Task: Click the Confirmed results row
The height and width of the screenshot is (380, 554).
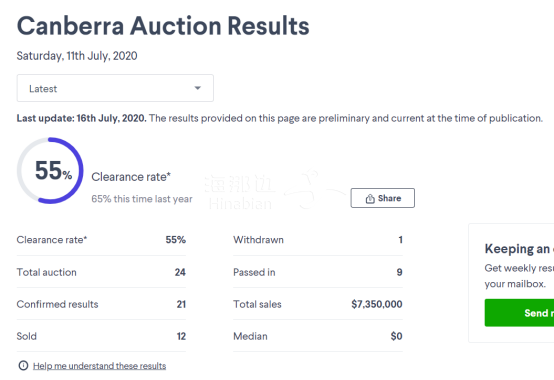Action: point(101,304)
